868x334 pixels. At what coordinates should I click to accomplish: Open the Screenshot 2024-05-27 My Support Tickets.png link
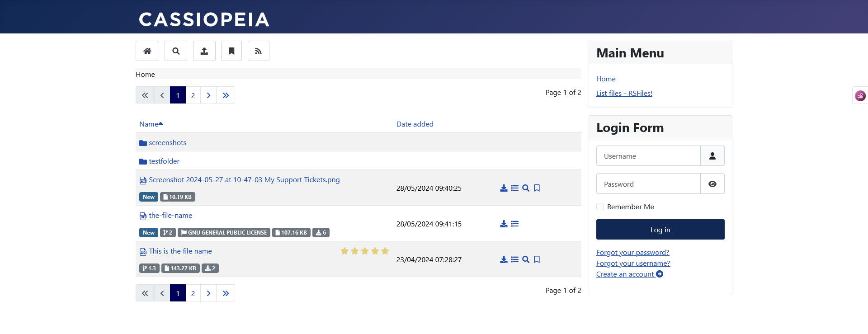[244, 179]
